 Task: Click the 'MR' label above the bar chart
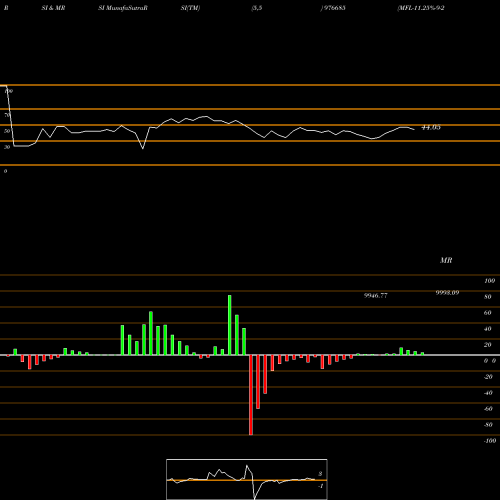tap(446, 260)
